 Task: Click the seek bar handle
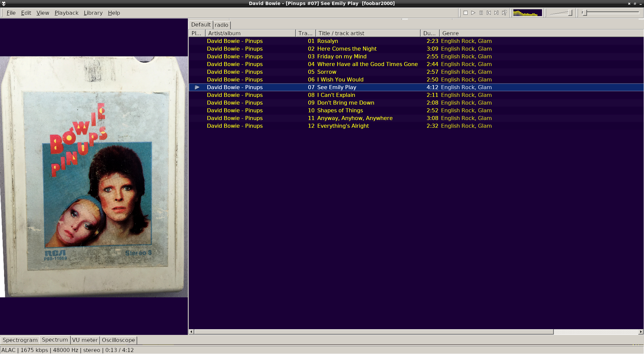(x=585, y=13)
